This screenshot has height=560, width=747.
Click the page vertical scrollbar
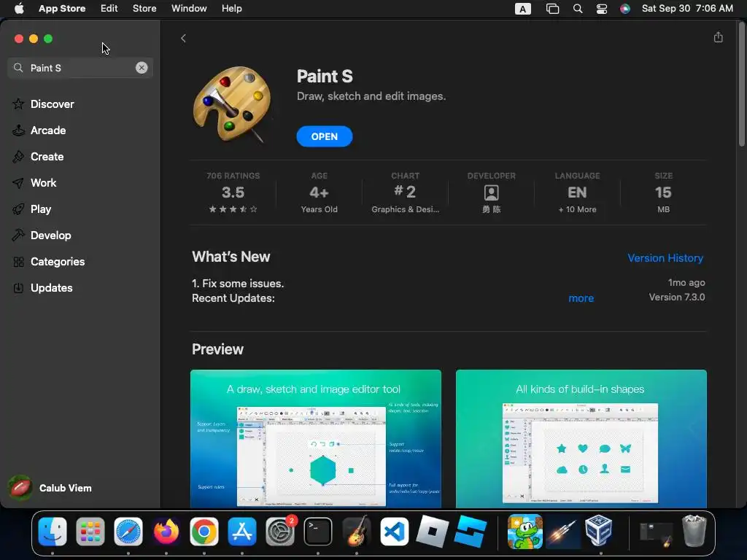pyautogui.click(x=741, y=85)
